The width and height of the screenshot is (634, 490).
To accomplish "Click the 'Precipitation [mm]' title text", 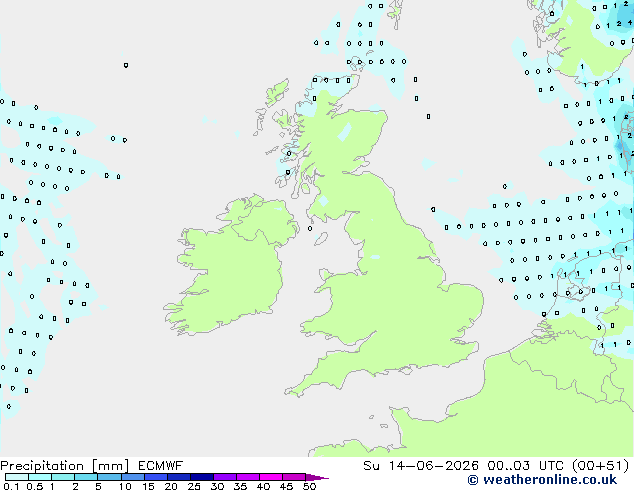I will point(65,466).
